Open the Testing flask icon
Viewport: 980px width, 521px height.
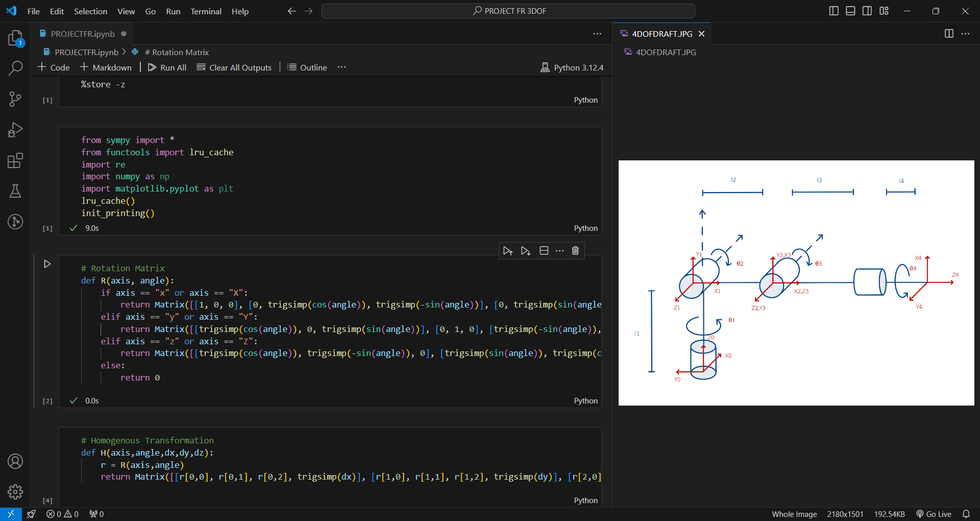(x=15, y=191)
